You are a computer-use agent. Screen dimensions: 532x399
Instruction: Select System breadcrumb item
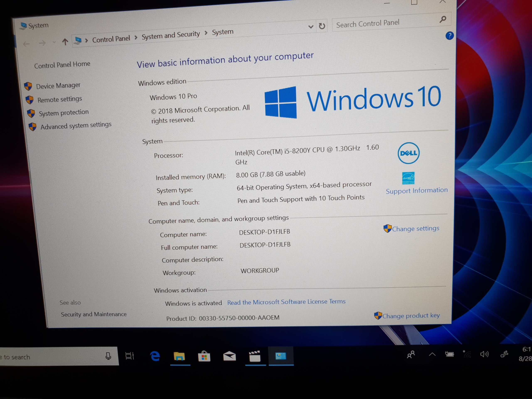coord(223,32)
